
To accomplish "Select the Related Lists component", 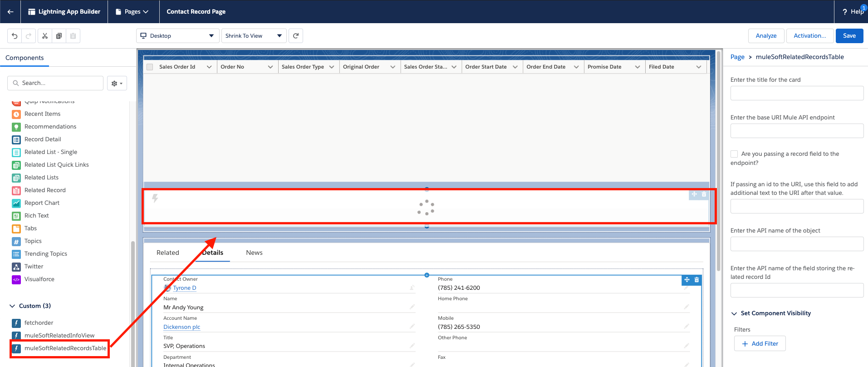I will (41, 178).
